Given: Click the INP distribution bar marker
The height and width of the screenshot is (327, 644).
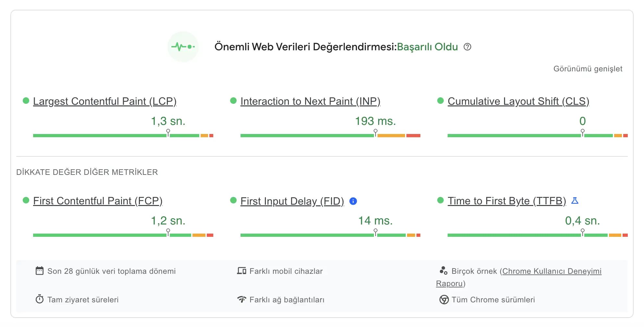Looking at the screenshot, I should click(376, 133).
